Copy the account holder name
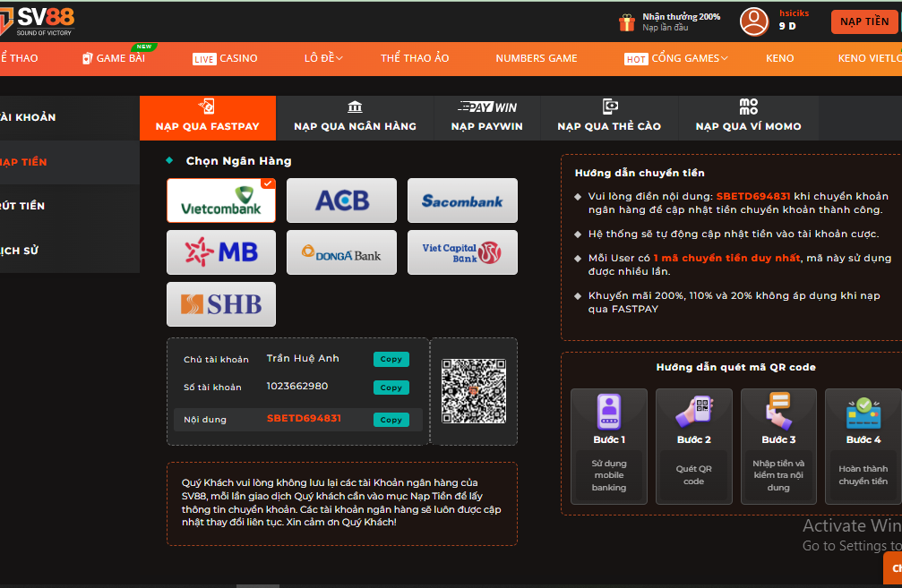 [391, 359]
